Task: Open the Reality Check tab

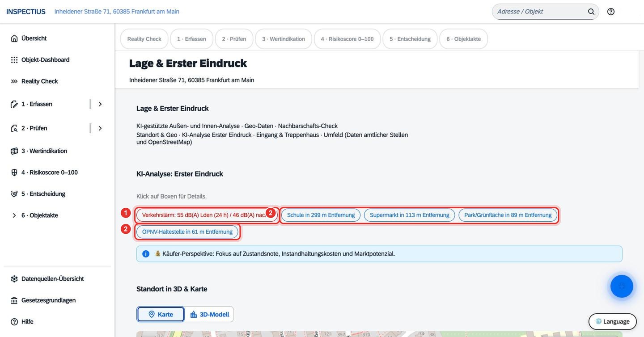Action: point(144,39)
